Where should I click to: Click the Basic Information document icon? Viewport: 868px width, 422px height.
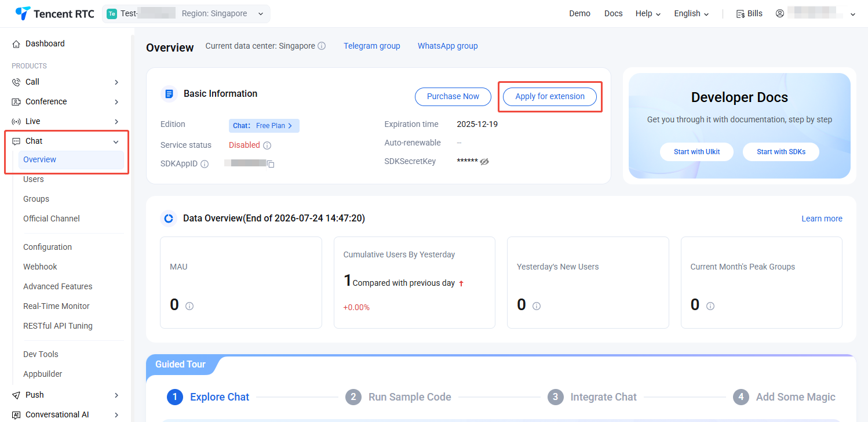click(169, 93)
